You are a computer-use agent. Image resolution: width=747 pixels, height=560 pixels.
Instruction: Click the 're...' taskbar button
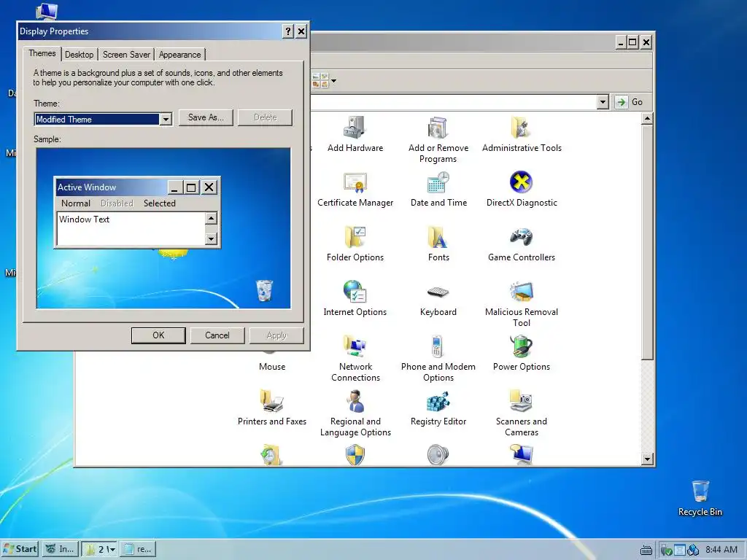[138, 549]
